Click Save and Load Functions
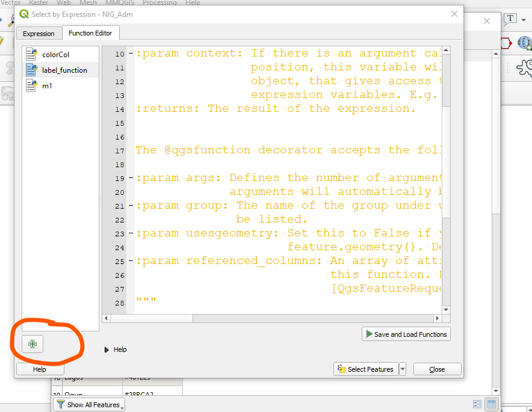 click(406, 334)
